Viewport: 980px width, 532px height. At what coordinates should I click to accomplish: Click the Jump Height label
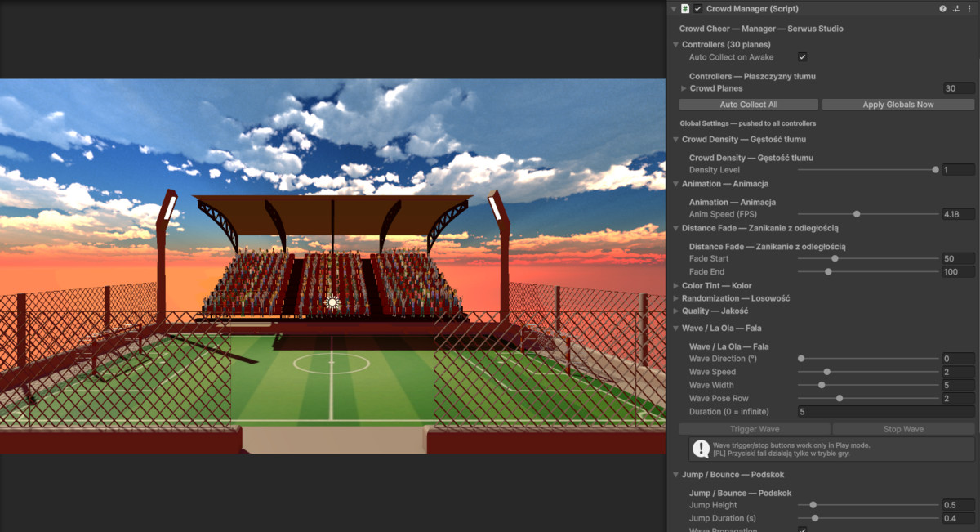point(713,505)
